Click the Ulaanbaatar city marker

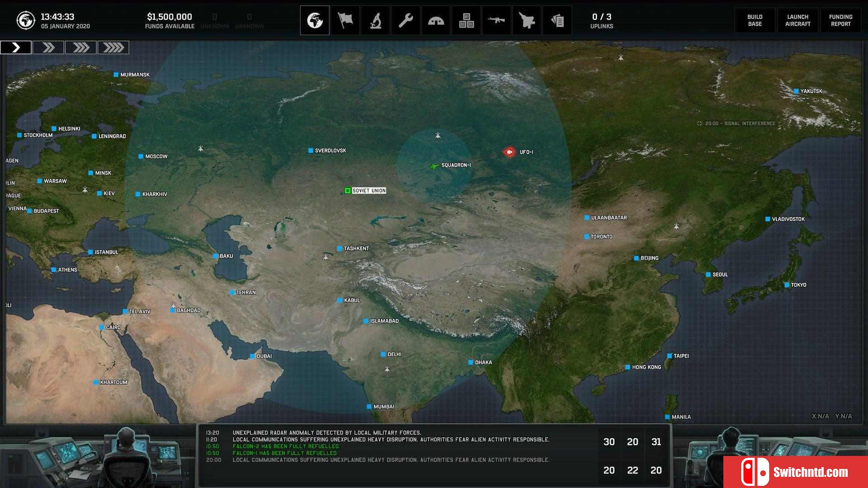pyautogui.click(x=587, y=218)
